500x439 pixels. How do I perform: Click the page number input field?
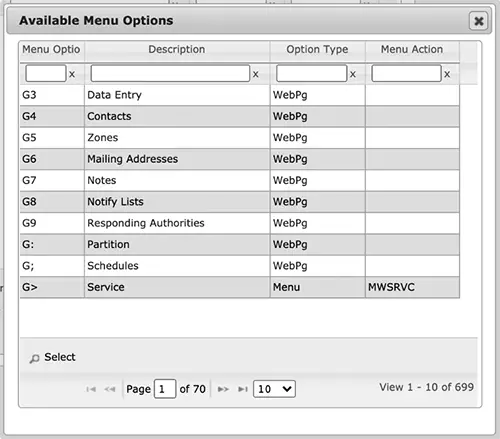pyautogui.click(x=165, y=389)
